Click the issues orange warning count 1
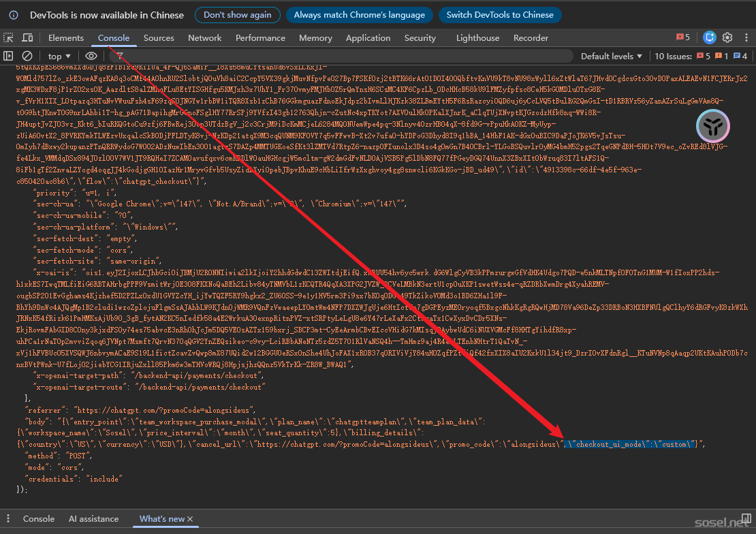The height and width of the screenshot is (534, 756). point(722,56)
